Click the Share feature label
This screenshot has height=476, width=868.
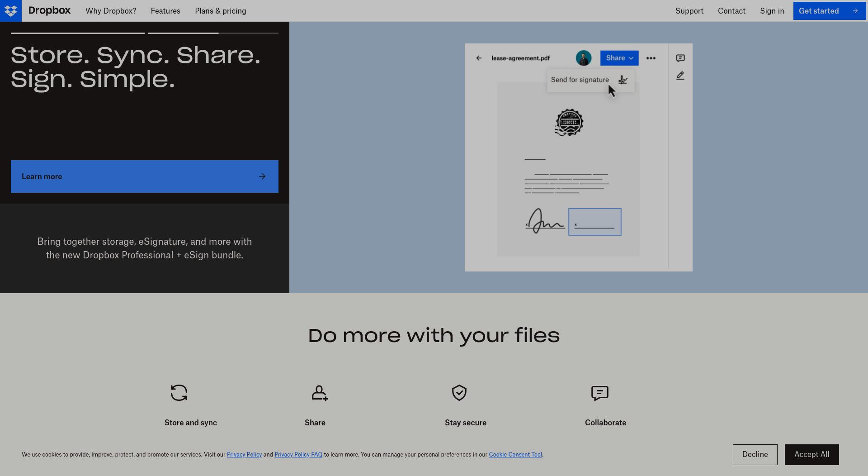315,423
